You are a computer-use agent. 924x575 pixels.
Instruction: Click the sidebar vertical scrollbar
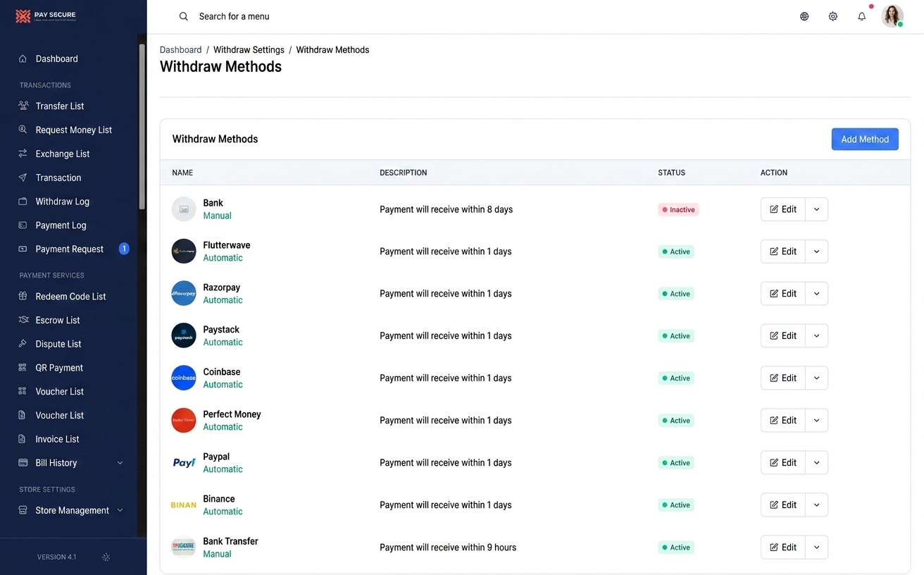point(142,127)
